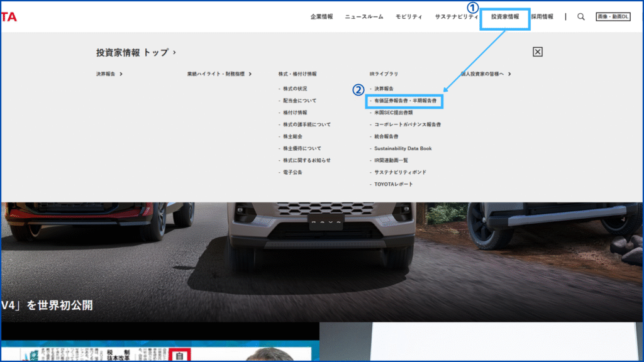Select the 統合報告書 link

click(x=386, y=136)
